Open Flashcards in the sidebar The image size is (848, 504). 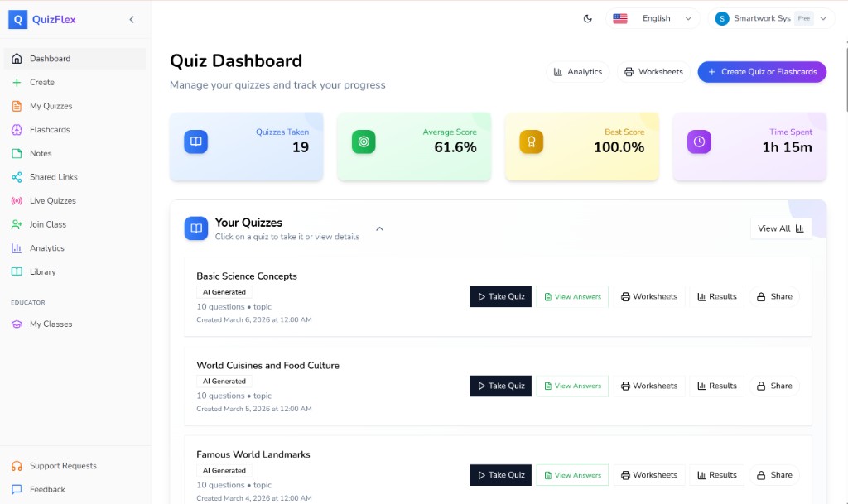[x=50, y=130]
